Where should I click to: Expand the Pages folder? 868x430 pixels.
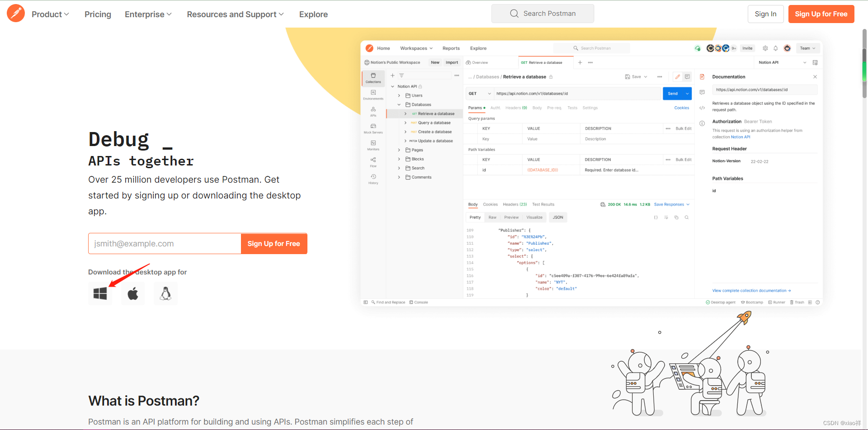[x=399, y=150]
